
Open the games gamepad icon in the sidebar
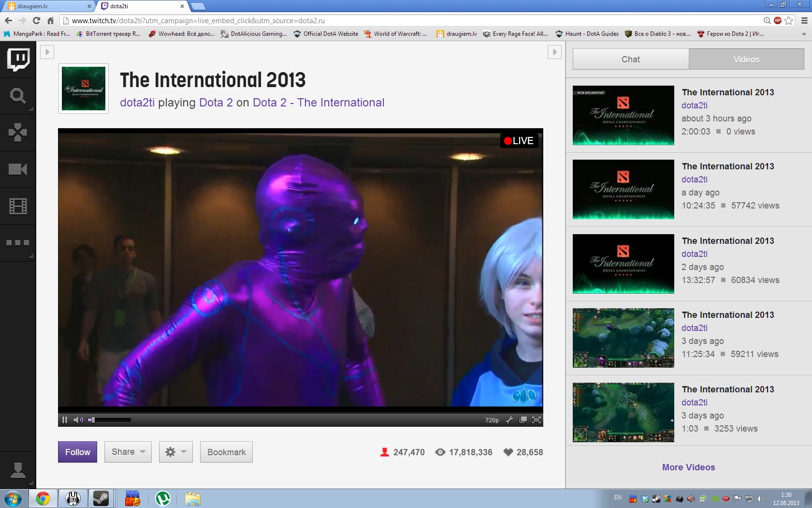(x=18, y=133)
